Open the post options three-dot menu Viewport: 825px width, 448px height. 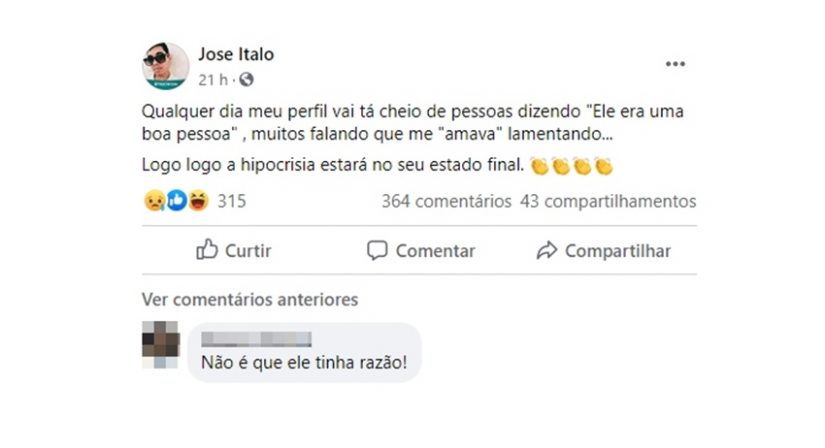[x=676, y=64]
